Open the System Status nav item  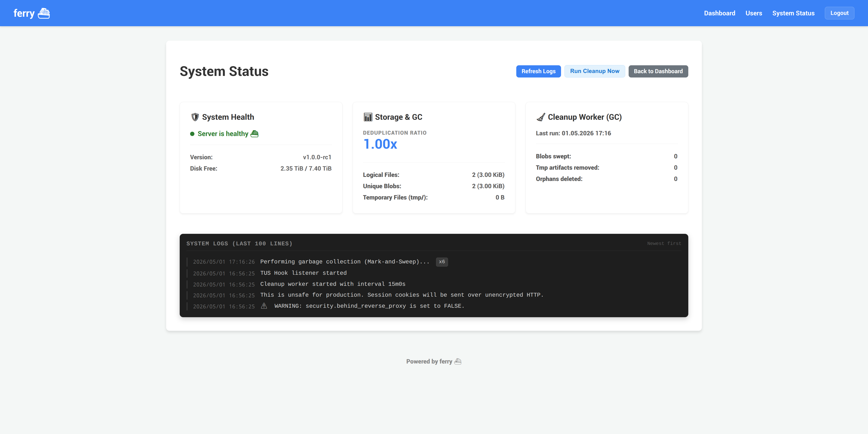[793, 13]
